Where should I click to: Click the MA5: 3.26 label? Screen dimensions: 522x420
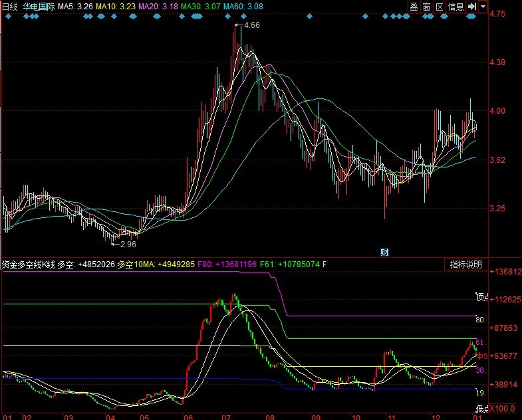click(75, 7)
